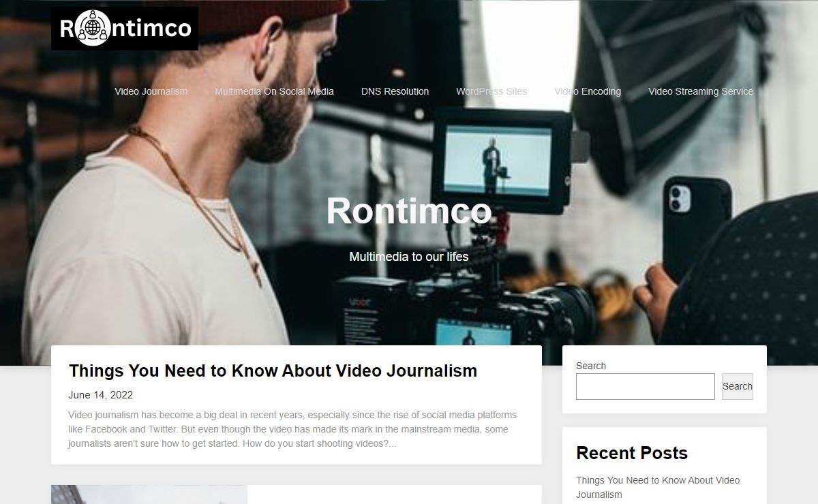Image resolution: width=818 pixels, height=504 pixels.
Task: Open the WordPress Sites menu item
Action: [x=491, y=91]
